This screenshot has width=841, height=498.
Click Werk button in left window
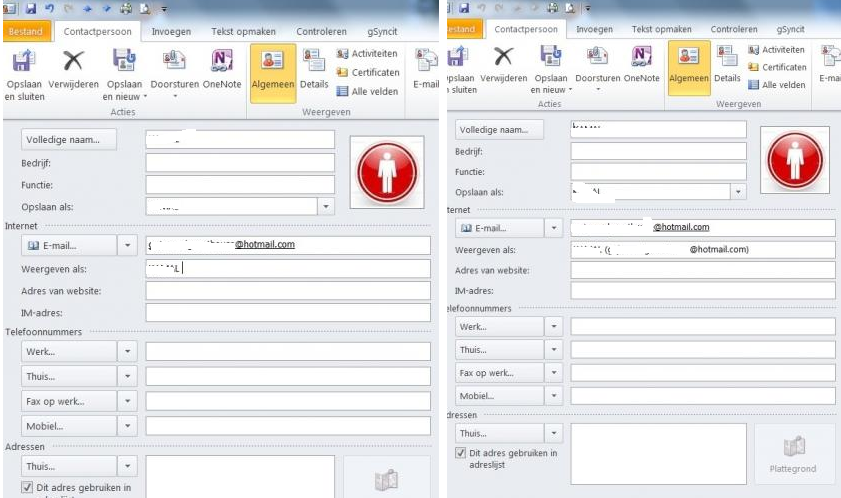[x=69, y=351]
